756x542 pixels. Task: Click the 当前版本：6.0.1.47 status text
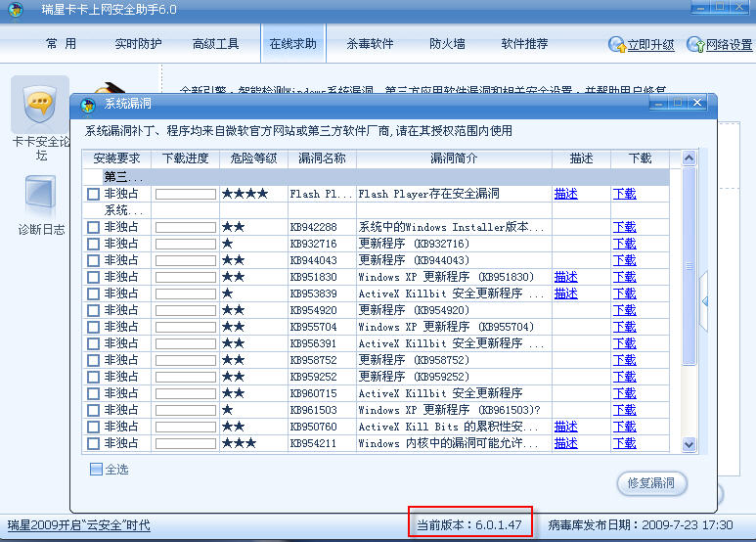[469, 524]
